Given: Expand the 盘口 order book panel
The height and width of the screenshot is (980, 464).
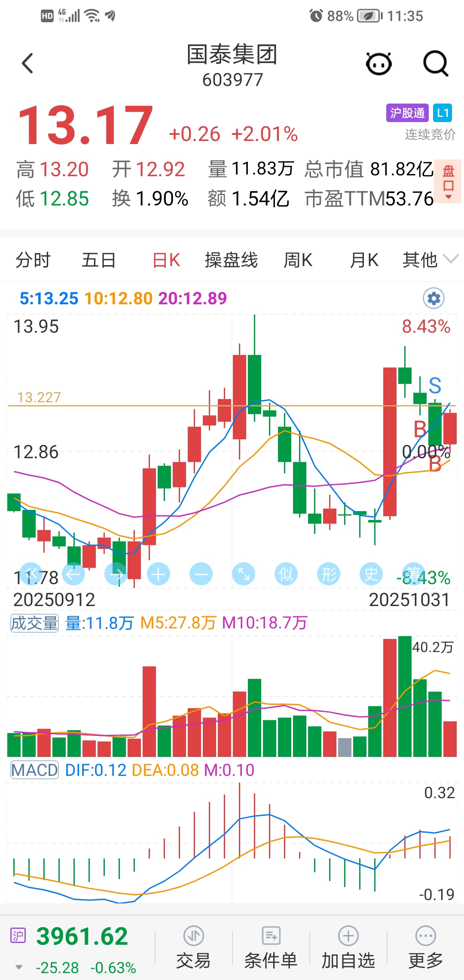Looking at the screenshot, I should [449, 181].
